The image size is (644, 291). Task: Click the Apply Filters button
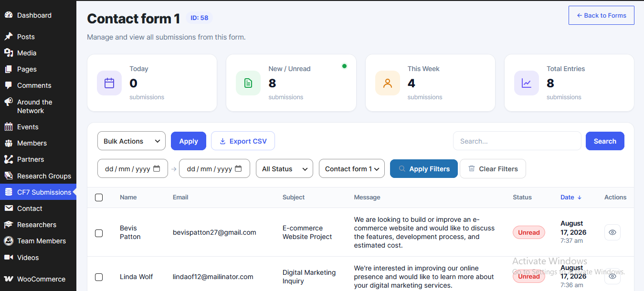coord(424,168)
